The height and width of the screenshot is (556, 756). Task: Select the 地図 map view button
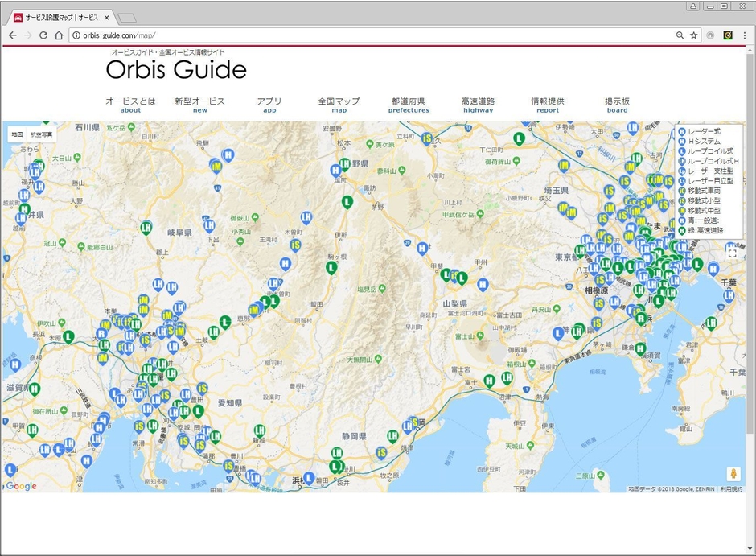tap(18, 134)
